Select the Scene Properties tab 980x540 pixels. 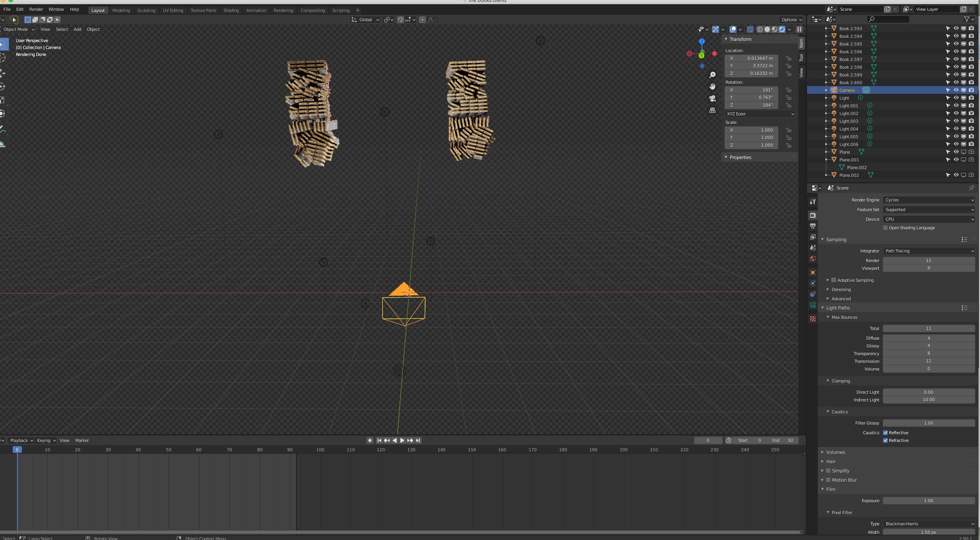(x=813, y=247)
